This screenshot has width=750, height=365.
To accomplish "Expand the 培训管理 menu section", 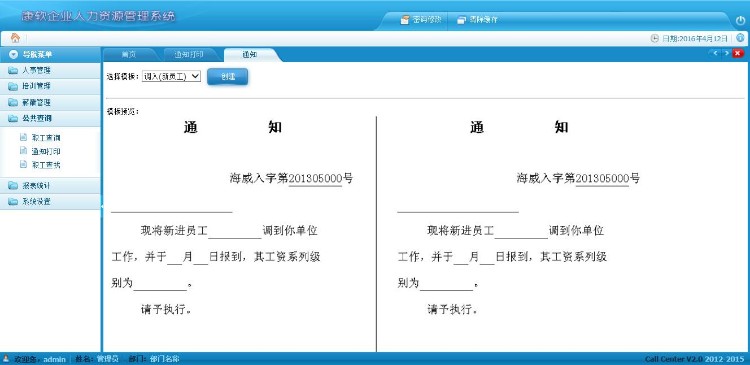I will [50, 87].
